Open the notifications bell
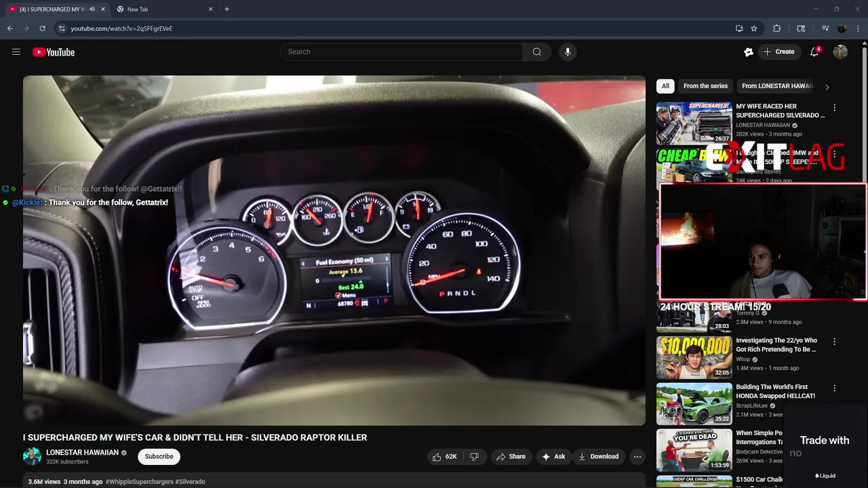Viewport: 868px width, 488px height. pos(814,52)
